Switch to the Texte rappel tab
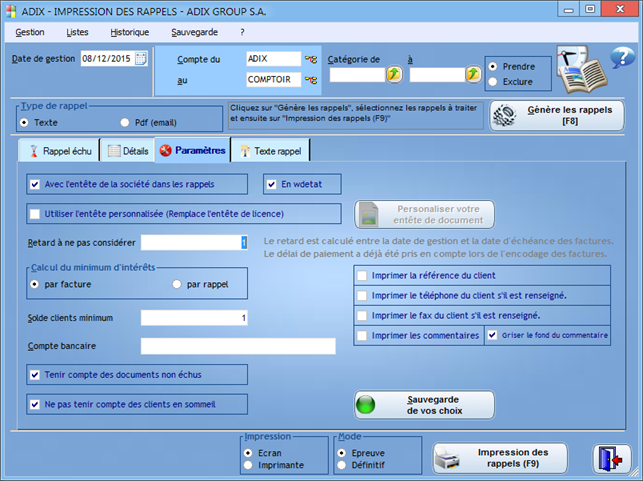Image resolution: width=643 pixels, height=481 pixels. [x=271, y=151]
